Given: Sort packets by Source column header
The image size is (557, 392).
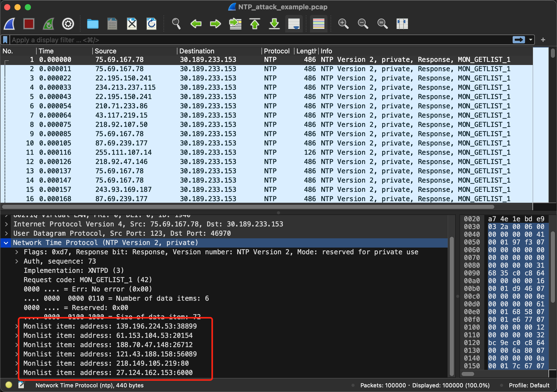Looking at the screenshot, I should coord(106,51).
